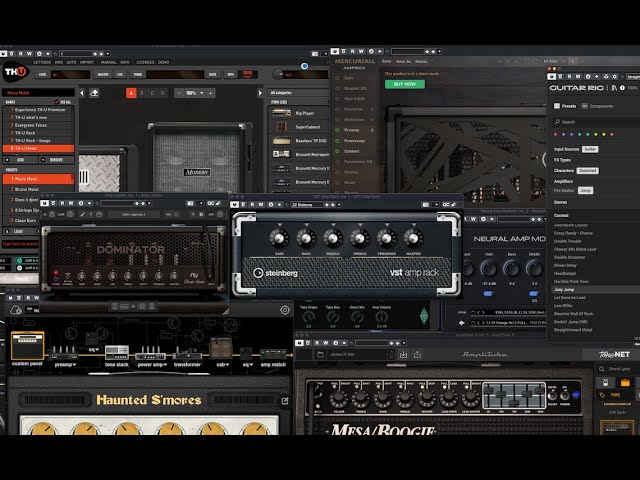
Task: Click the gear icon in Haunted S'mores window
Action: [x=285, y=310]
